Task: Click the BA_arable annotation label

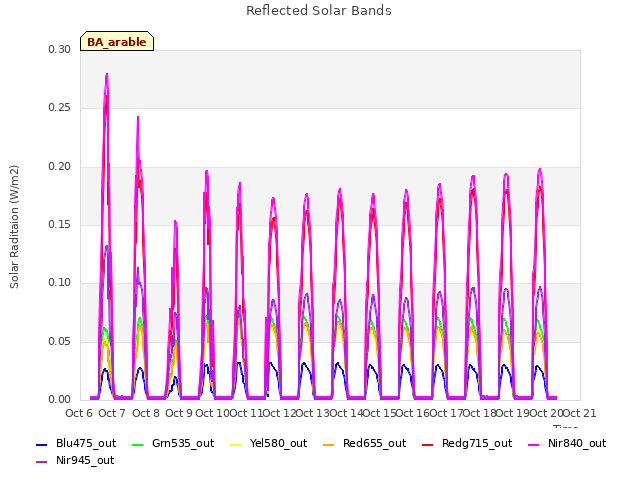Action: pyautogui.click(x=117, y=42)
